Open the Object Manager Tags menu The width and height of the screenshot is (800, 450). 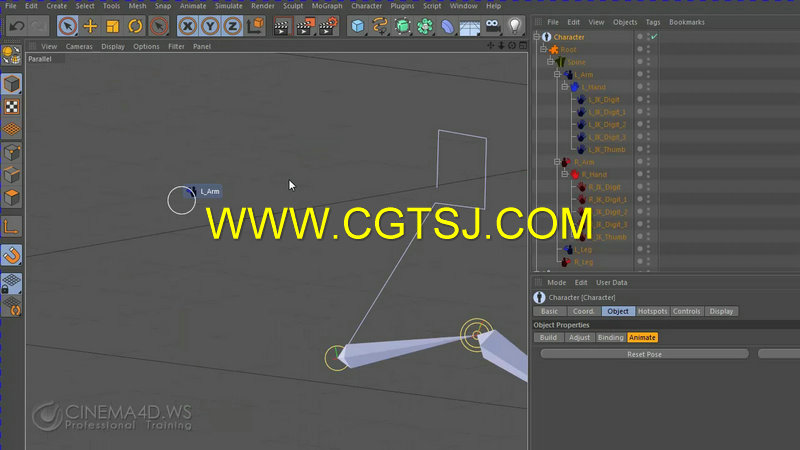point(653,22)
